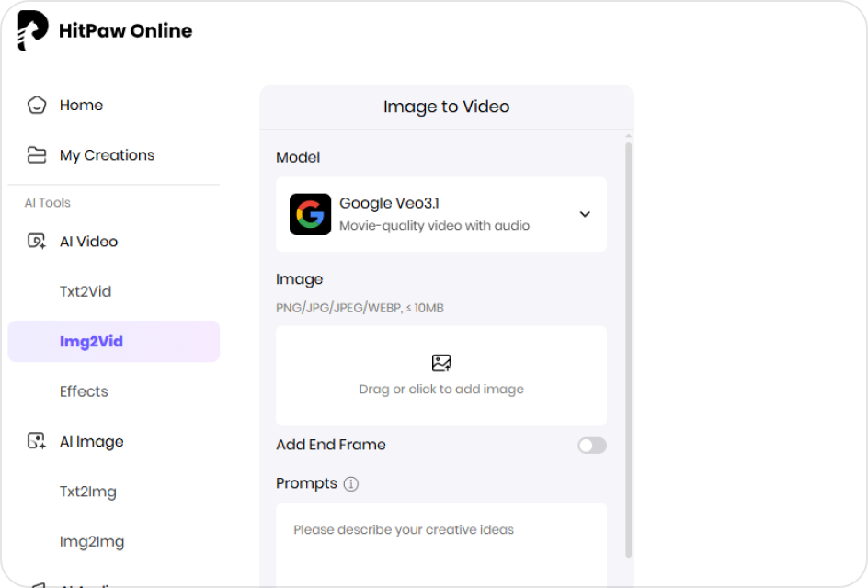
Task: Click the Prompts info icon
Action: click(x=351, y=483)
